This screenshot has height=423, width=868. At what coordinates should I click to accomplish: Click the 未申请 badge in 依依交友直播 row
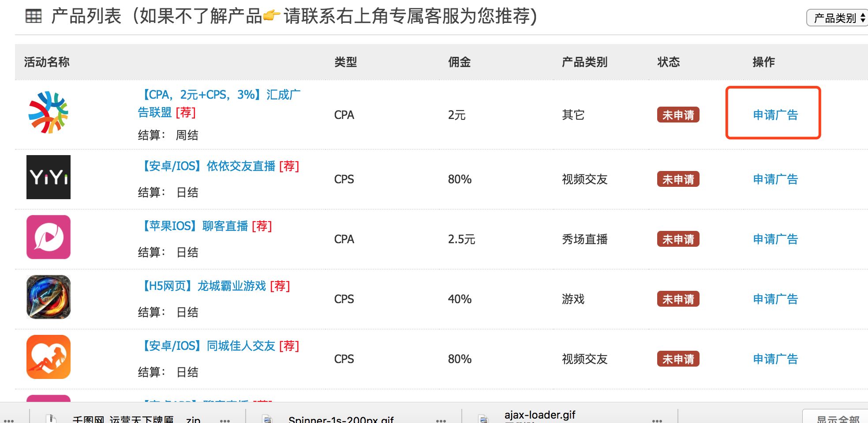pos(678,179)
